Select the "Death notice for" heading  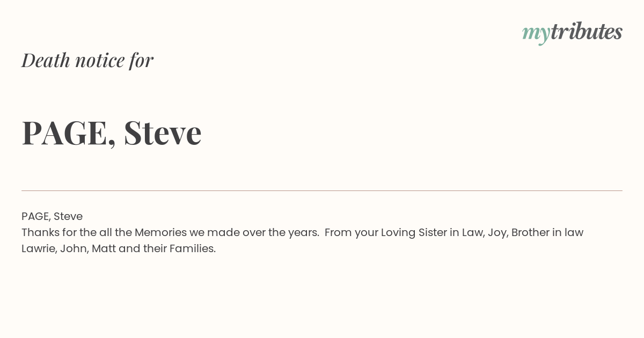(87, 60)
